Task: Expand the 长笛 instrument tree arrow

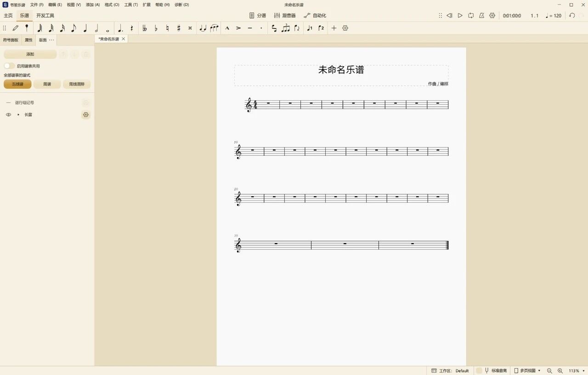Action: [18, 114]
